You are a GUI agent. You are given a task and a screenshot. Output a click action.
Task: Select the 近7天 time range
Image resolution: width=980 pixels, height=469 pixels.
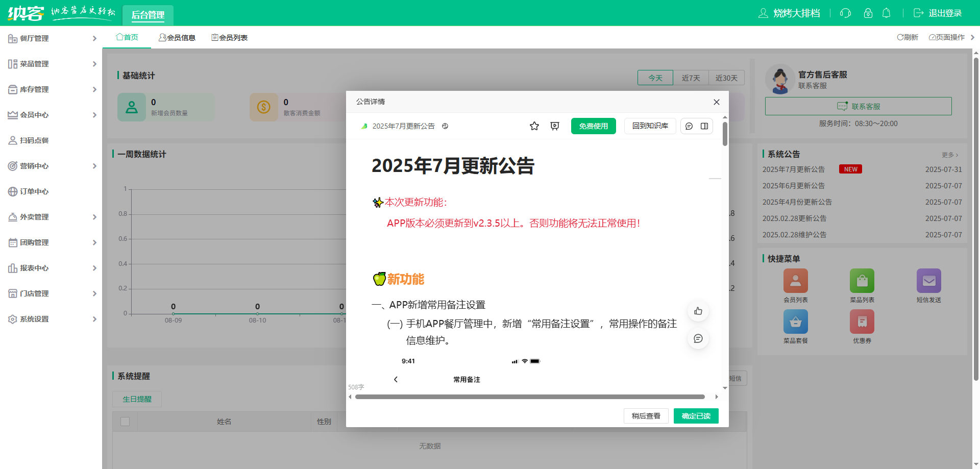[x=691, y=78]
